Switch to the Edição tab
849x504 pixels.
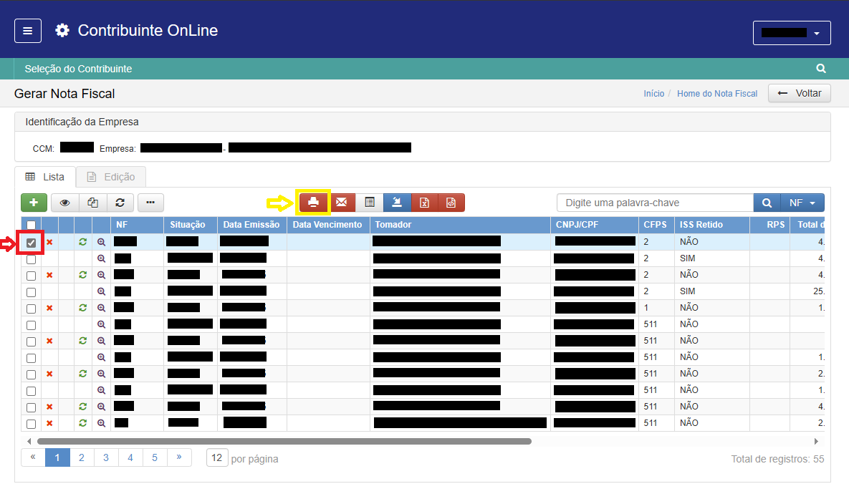[x=111, y=177]
